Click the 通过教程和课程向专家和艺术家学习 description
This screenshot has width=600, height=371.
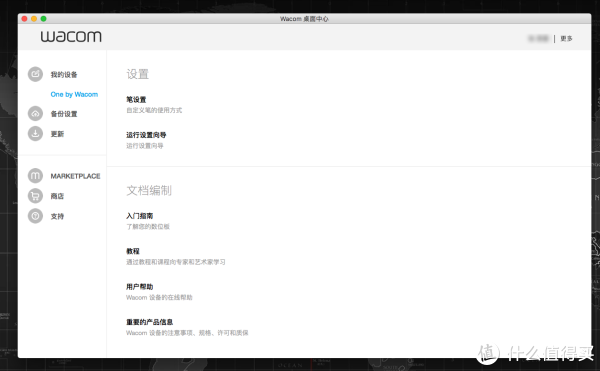pyautogui.click(x=176, y=262)
